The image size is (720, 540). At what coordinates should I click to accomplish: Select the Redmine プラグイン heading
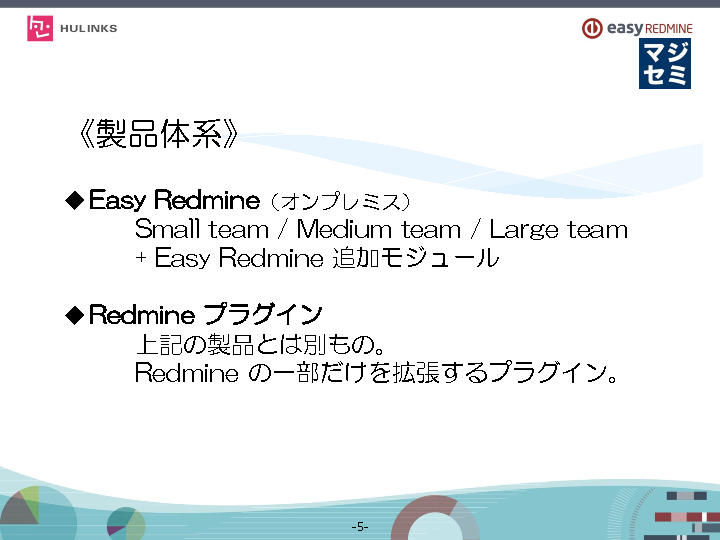[x=205, y=315]
